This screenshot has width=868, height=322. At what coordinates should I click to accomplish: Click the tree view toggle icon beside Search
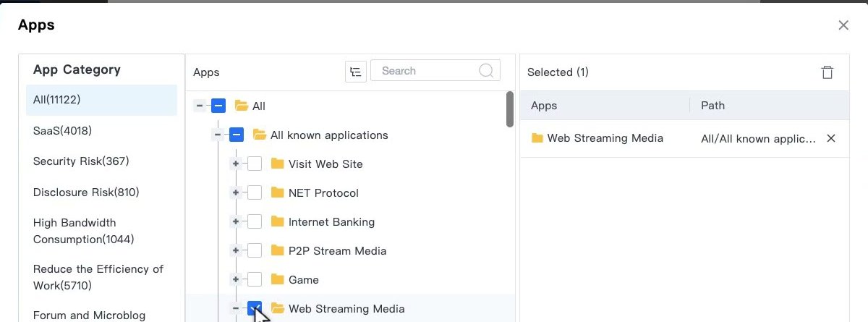(356, 71)
